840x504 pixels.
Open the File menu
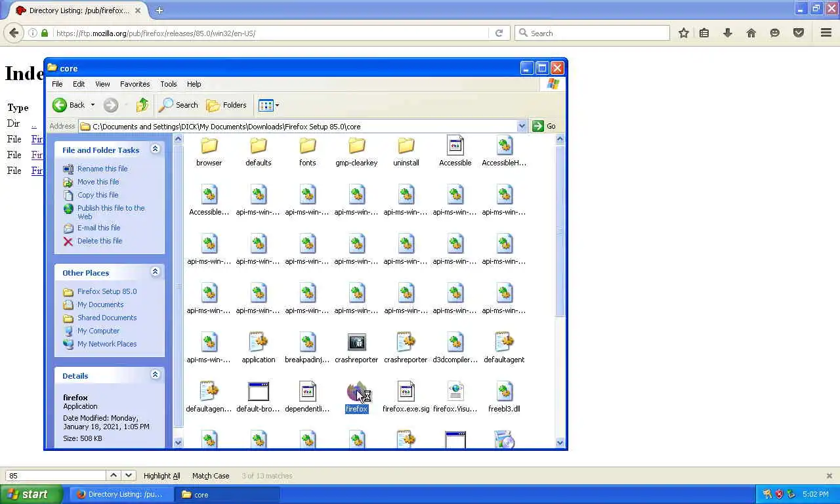coord(57,84)
